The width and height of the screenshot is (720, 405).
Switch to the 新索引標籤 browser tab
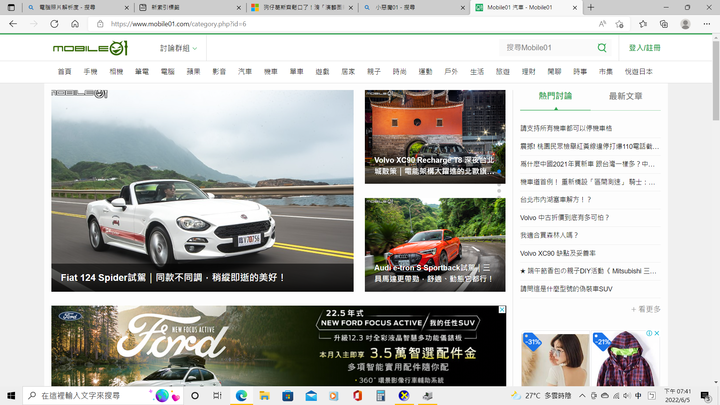(189, 7)
